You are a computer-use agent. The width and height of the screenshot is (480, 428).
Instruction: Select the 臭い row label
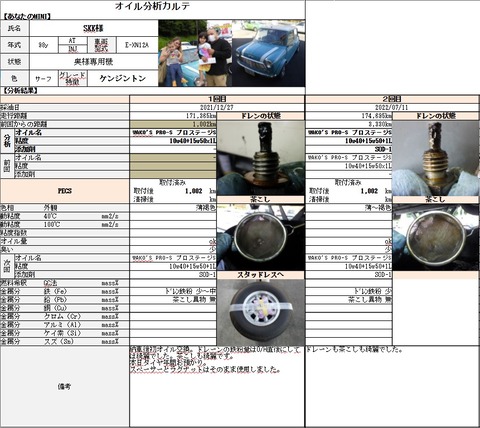pyautogui.click(x=7, y=249)
